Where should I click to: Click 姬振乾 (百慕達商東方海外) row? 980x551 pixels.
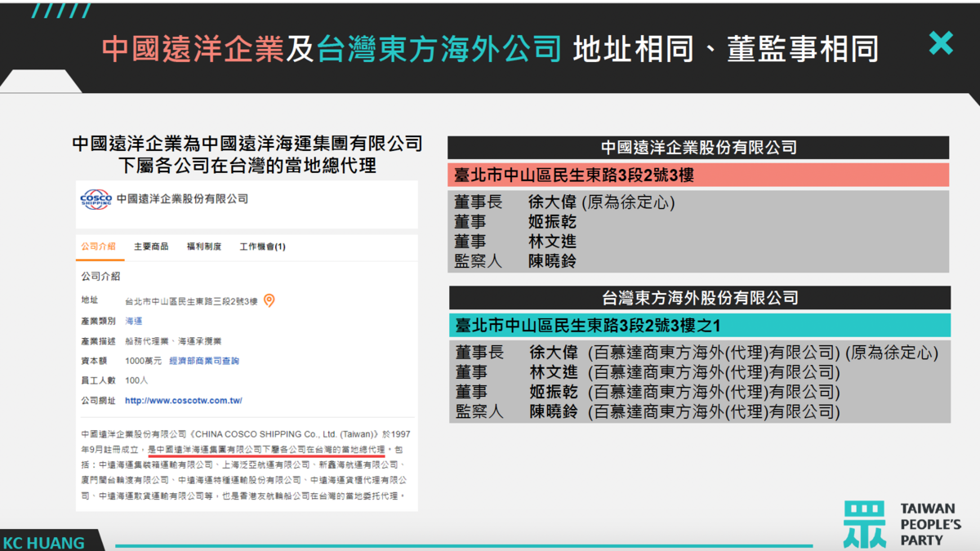(648, 392)
